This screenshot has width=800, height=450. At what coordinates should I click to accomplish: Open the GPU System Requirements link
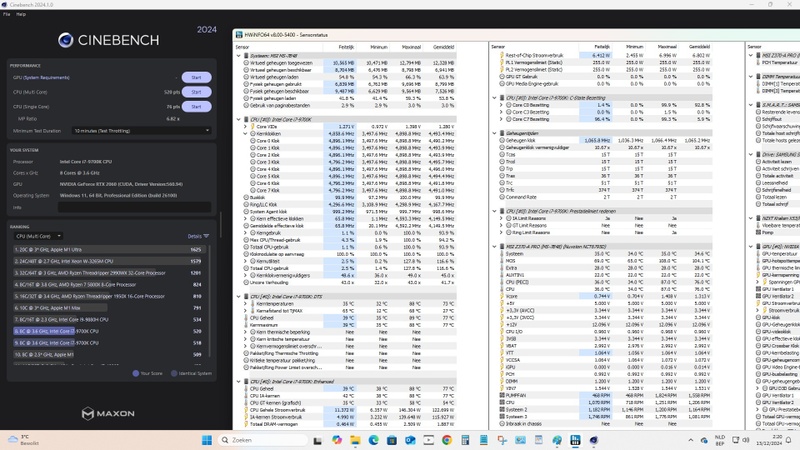click(46, 78)
